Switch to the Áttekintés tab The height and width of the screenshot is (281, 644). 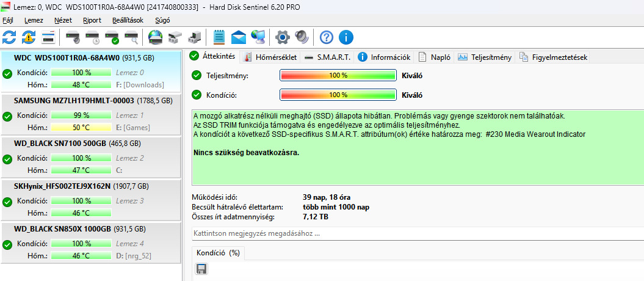[213, 57]
